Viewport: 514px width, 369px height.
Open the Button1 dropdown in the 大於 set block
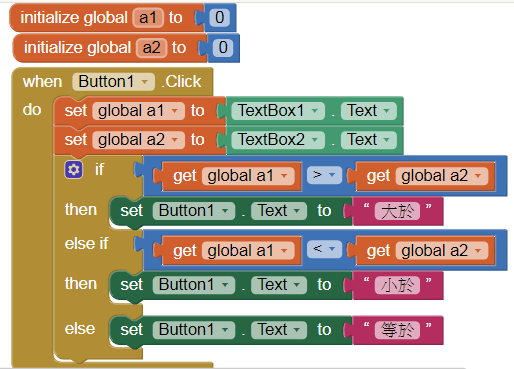click(194, 211)
